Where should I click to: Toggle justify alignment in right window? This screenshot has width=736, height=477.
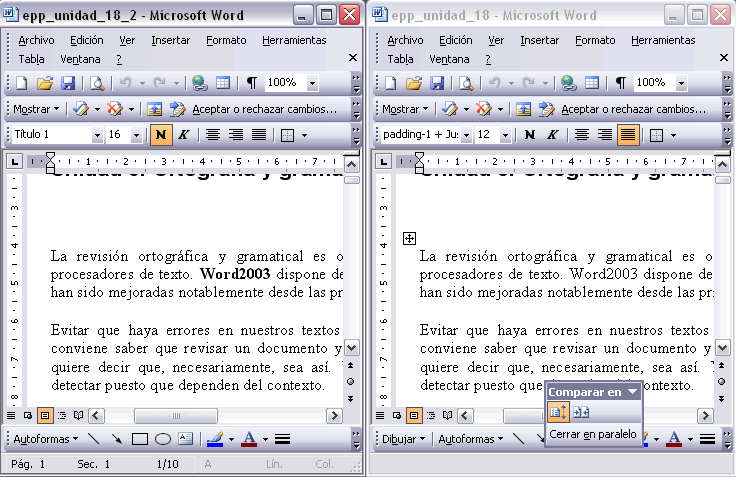[628, 134]
